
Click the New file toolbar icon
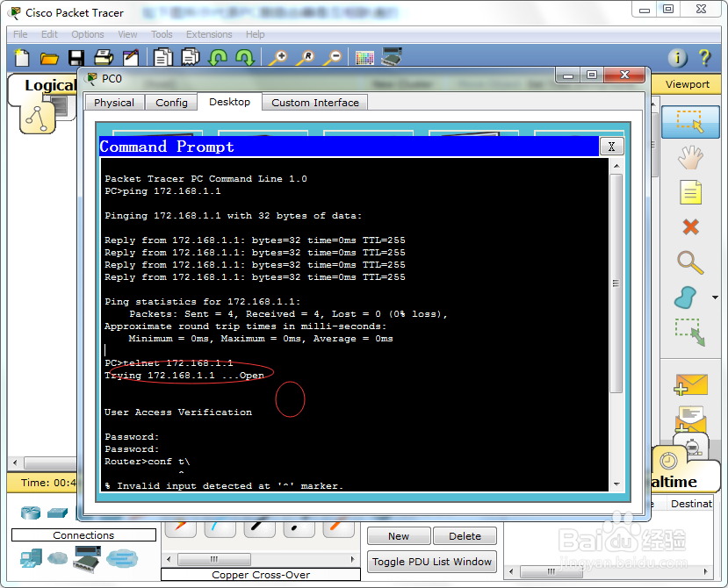pos(22,58)
